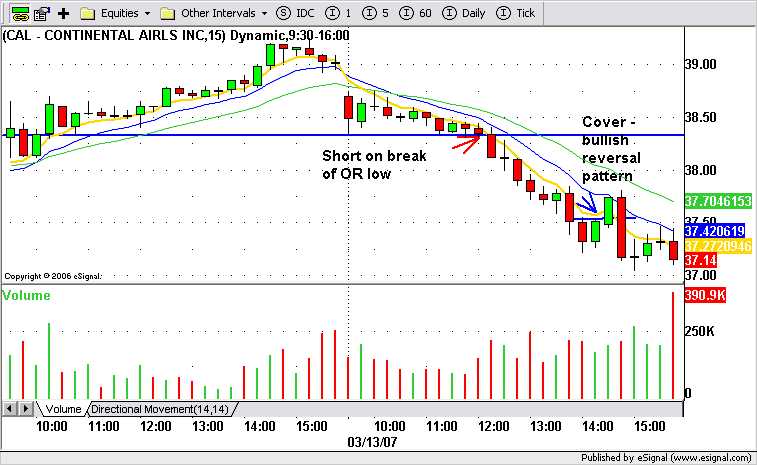The height and width of the screenshot is (465, 757).
Task: Open the chart properties icon
Action: click(x=42, y=14)
